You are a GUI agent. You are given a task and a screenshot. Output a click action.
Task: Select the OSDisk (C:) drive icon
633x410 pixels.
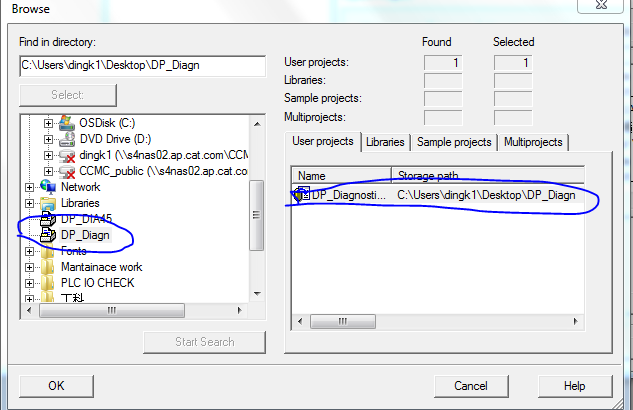[x=67, y=123]
